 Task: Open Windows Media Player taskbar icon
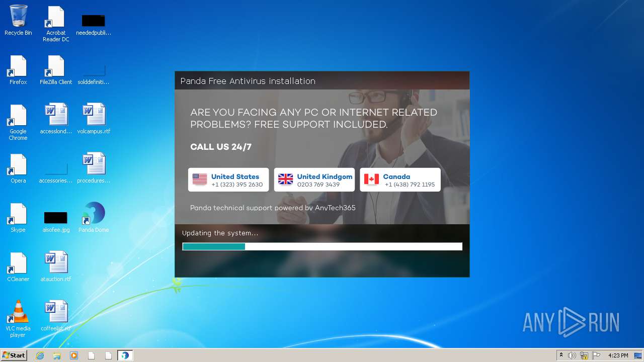tap(74, 355)
